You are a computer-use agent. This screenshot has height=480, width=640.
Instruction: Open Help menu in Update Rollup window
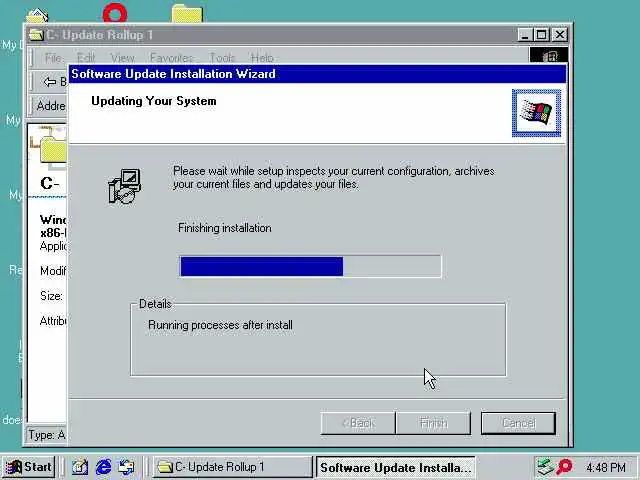(x=262, y=58)
